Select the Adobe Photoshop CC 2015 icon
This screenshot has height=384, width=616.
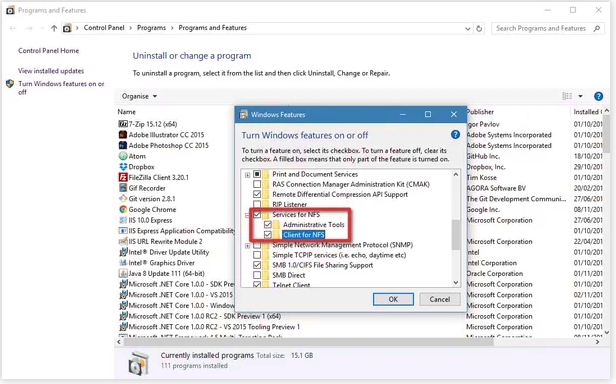tap(123, 145)
